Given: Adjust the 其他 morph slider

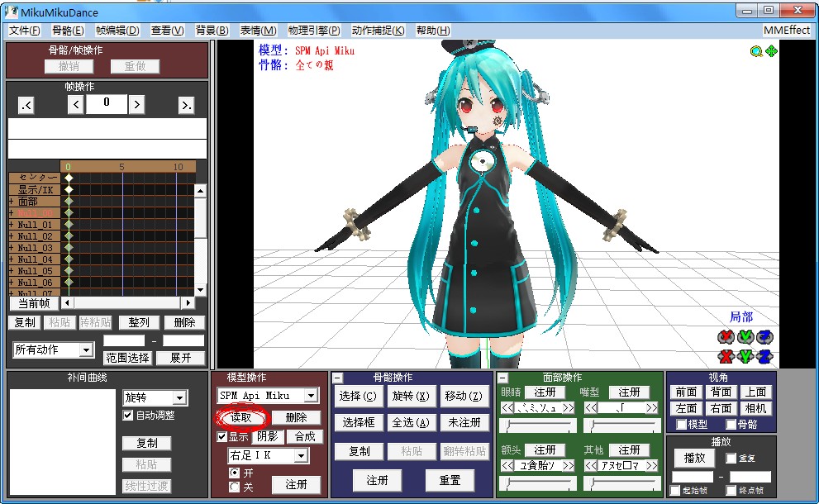Looking at the screenshot, I should (622, 483).
